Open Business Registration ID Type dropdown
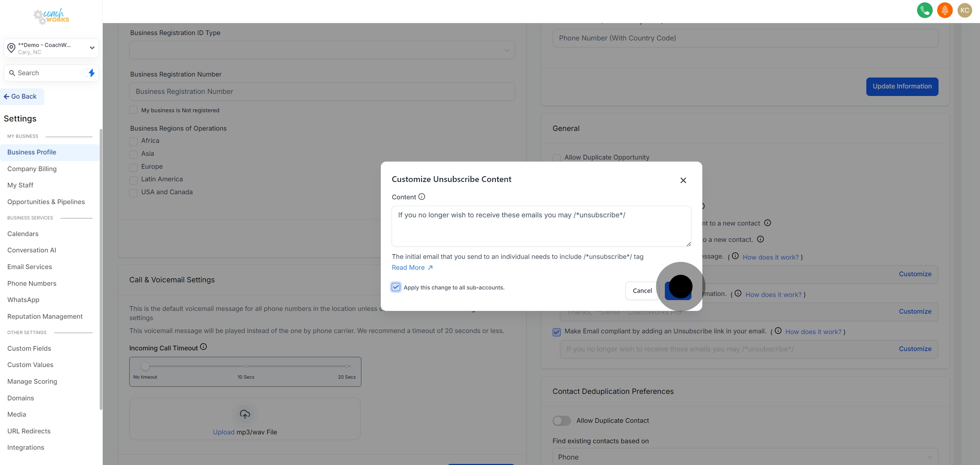 pyautogui.click(x=322, y=50)
